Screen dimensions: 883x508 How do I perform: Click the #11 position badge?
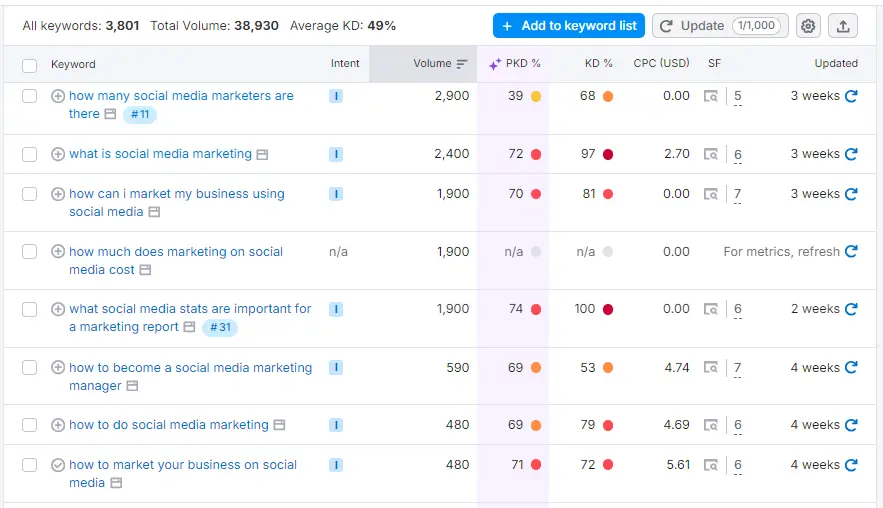coord(140,115)
